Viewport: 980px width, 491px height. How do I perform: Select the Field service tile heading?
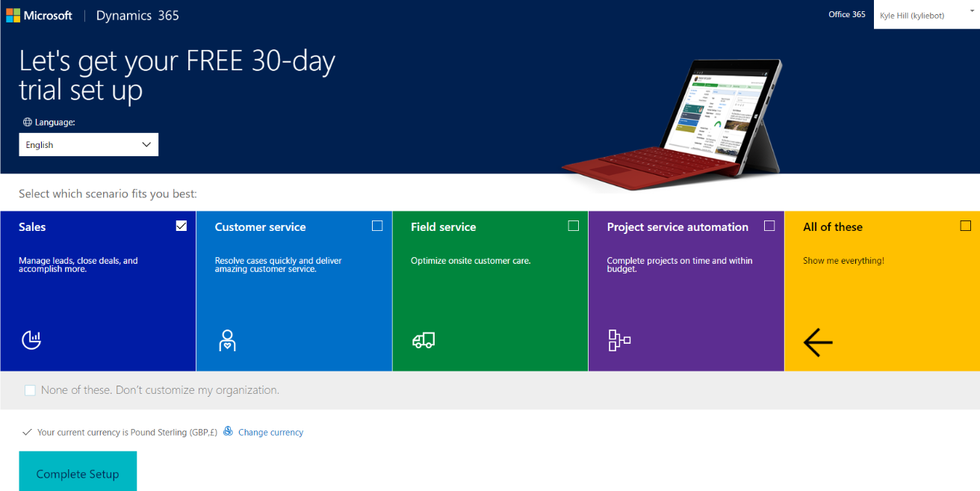click(x=443, y=227)
